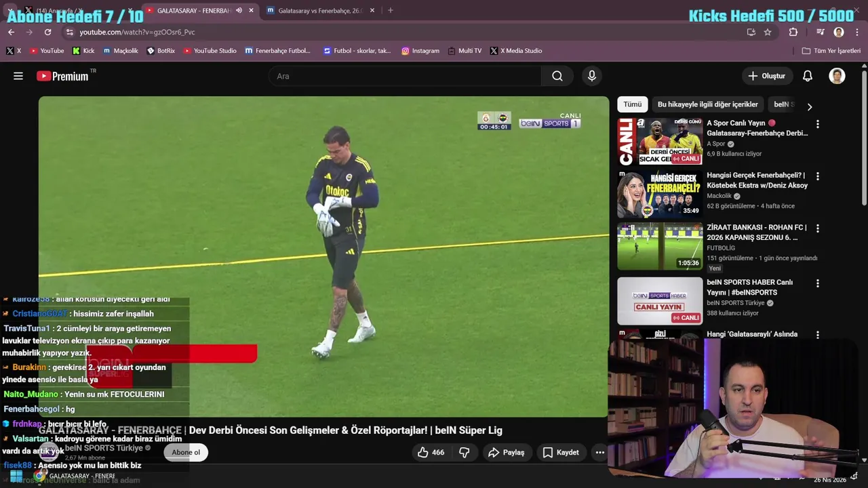Select the Tümü filter chip

632,104
